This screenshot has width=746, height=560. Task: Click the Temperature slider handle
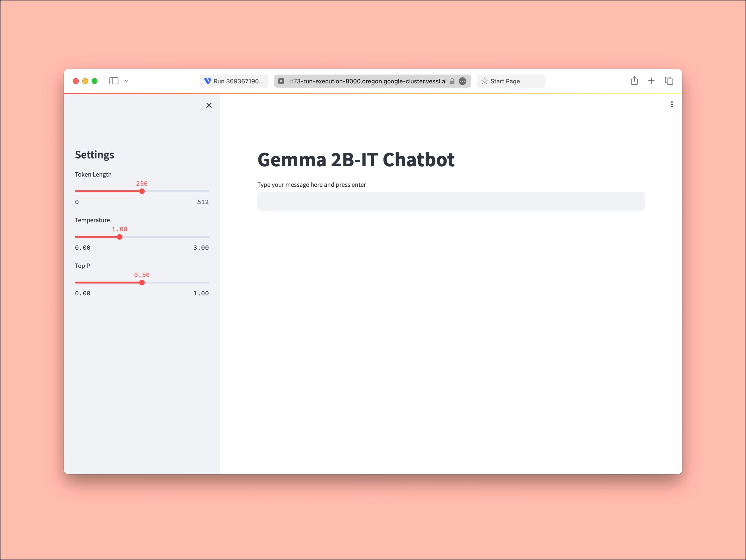120,237
